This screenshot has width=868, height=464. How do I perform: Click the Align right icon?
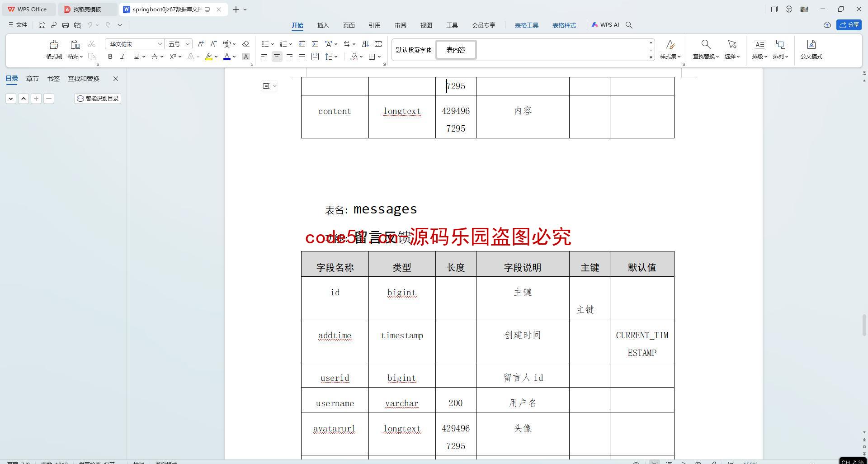(x=289, y=57)
